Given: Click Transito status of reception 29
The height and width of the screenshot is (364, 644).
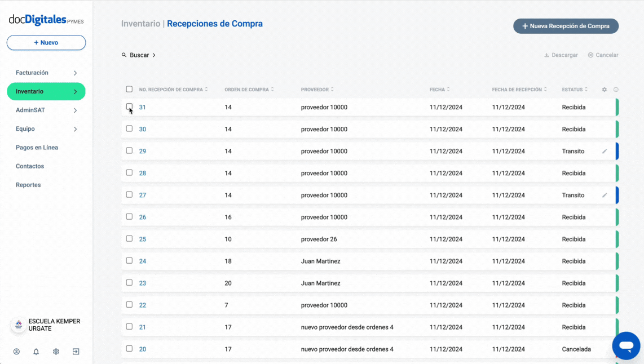Looking at the screenshot, I should tap(573, 151).
